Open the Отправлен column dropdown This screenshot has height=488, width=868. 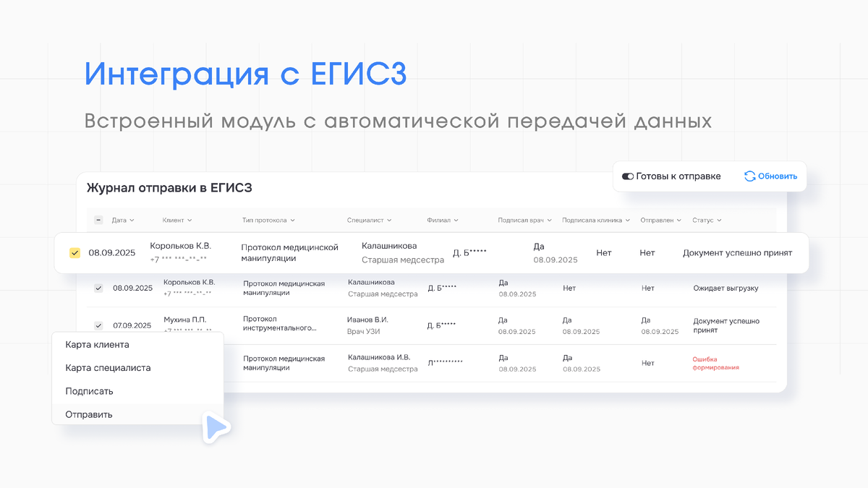[661, 221]
